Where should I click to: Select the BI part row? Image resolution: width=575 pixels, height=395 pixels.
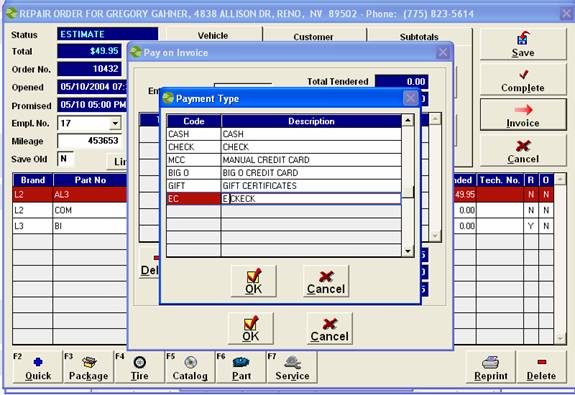70,226
